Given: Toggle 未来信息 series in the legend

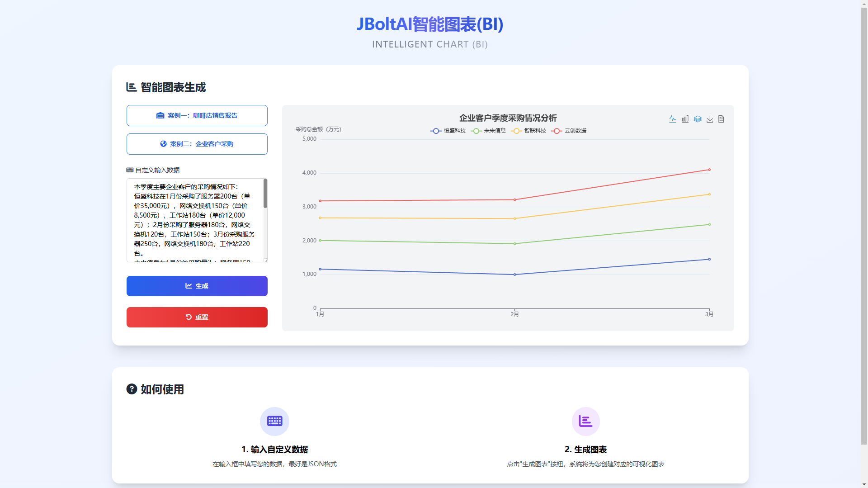Looking at the screenshot, I should click(x=488, y=131).
